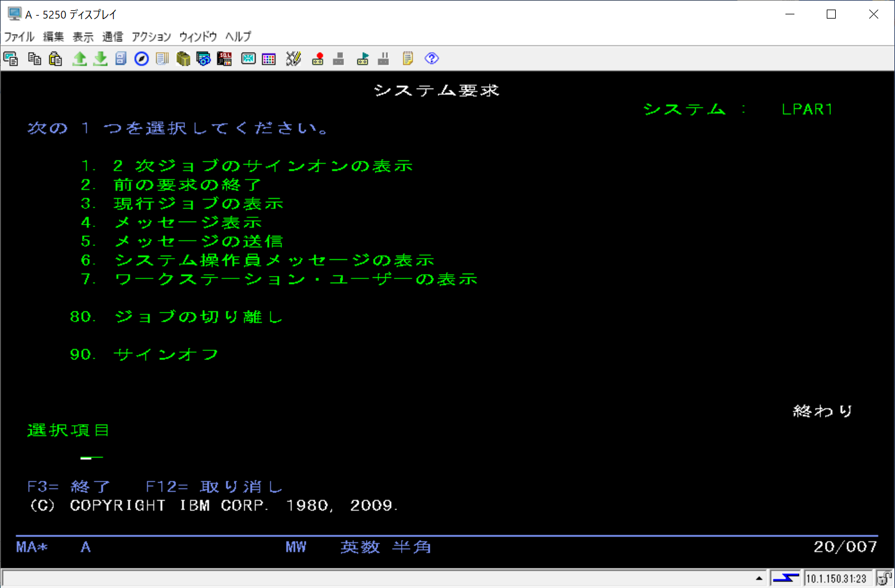This screenshot has height=588, width=895.
Task: Click the LPAR1 system name
Action: [807, 110]
